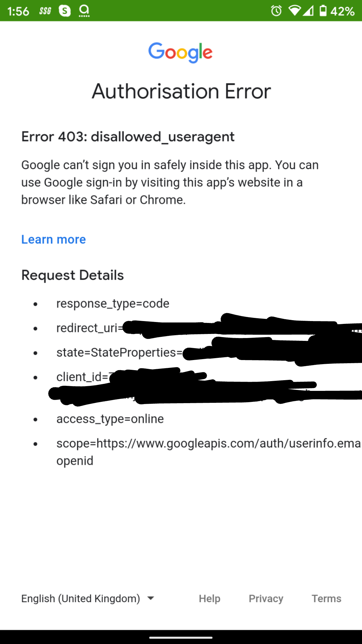Select the access_type=online request detail

tap(110, 419)
